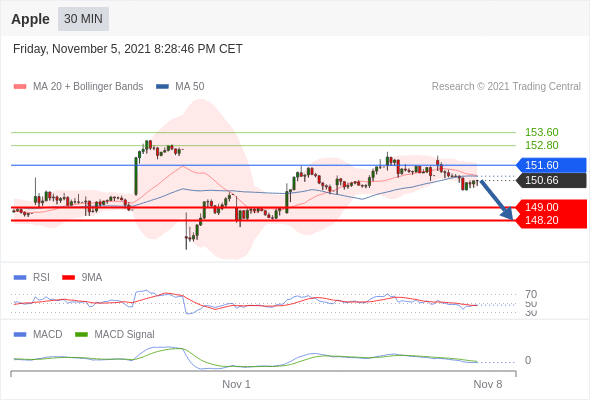Click the Research © 2021 Trading Central credit
Image resolution: width=590 pixels, height=400 pixels.
click(x=506, y=87)
